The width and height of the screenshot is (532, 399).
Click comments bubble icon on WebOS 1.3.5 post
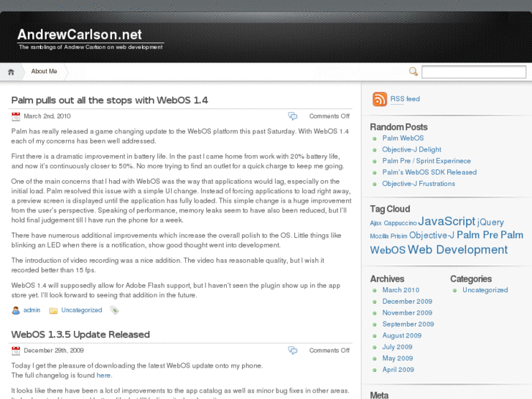point(293,351)
